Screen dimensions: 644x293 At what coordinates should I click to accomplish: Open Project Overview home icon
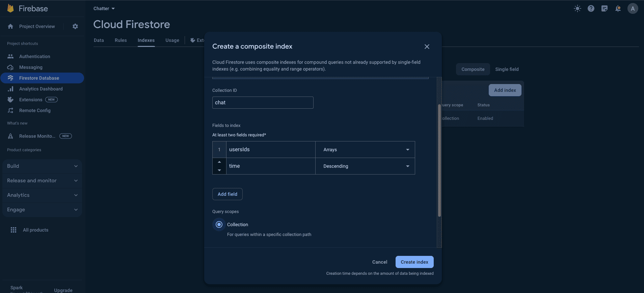coord(10,26)
